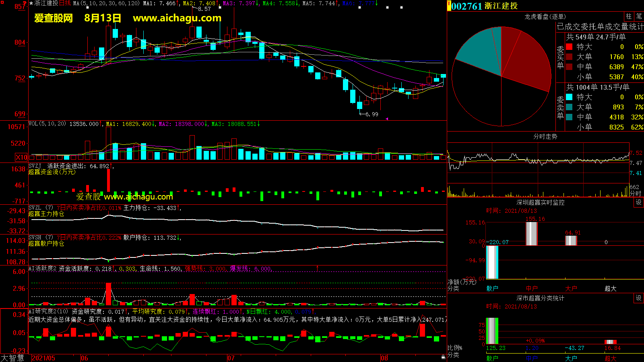Click the 大智慧 logo in bottom corner

tap(13, 358)
